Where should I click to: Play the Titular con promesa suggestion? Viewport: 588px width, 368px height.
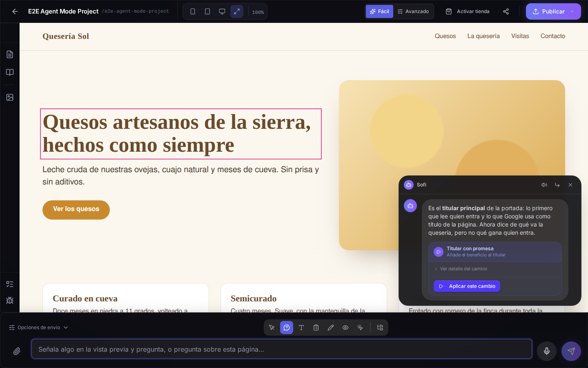[439, 252]
